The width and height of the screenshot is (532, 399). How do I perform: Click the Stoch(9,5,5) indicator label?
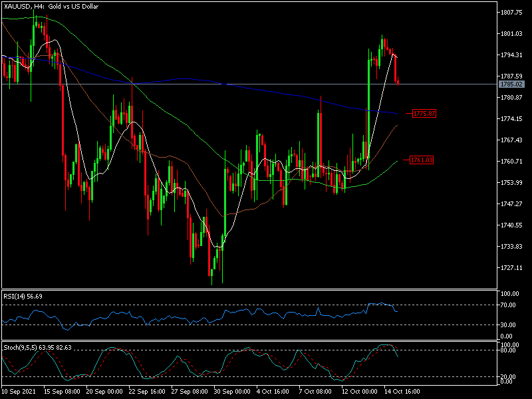click(x=37, y=347)
